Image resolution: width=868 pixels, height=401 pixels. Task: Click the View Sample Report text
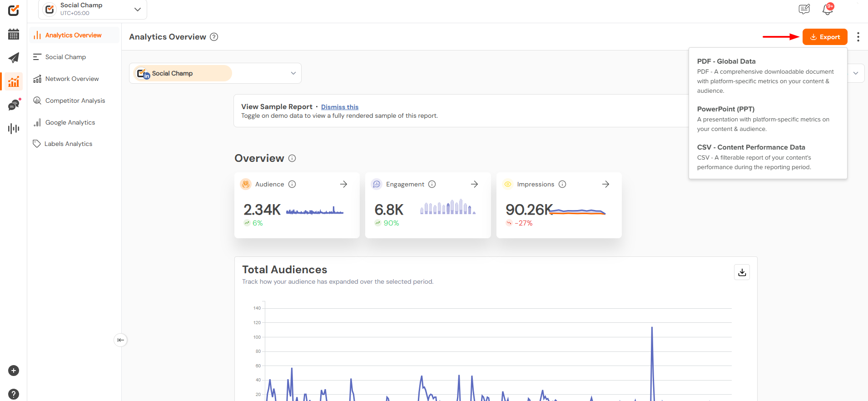point(277,107)
